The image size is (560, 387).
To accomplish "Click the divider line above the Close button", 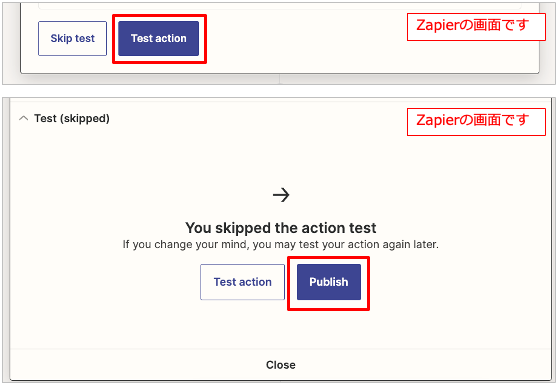I will [x=281, y=349].
